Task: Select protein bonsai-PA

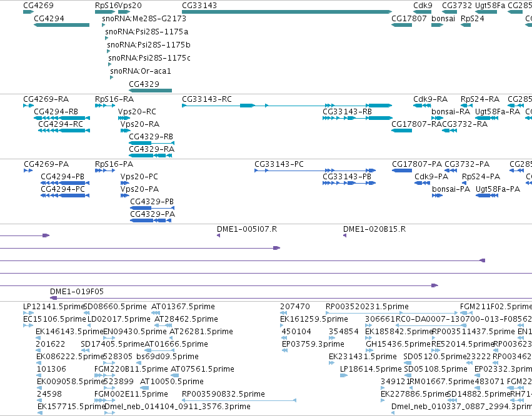Action: pos(438,196)
